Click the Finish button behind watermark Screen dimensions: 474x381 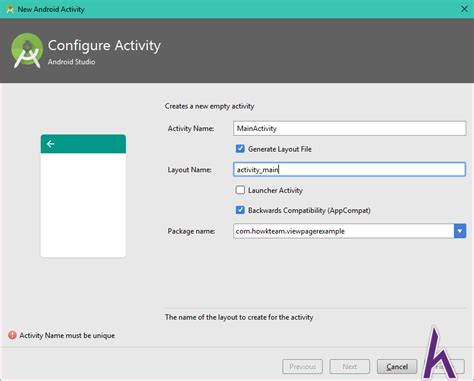pos(444,367)
